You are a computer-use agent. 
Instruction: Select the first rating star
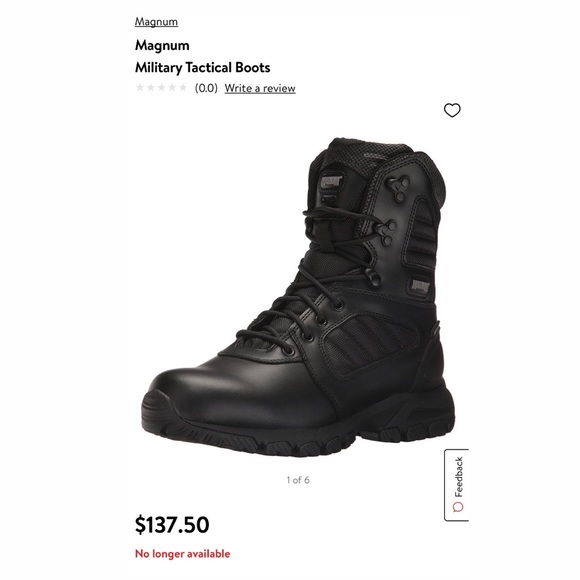tap(140, 88)
